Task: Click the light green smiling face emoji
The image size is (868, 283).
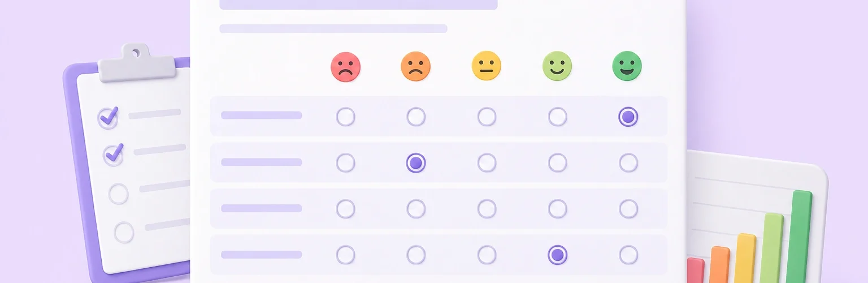Action: (x=557, y=66)
